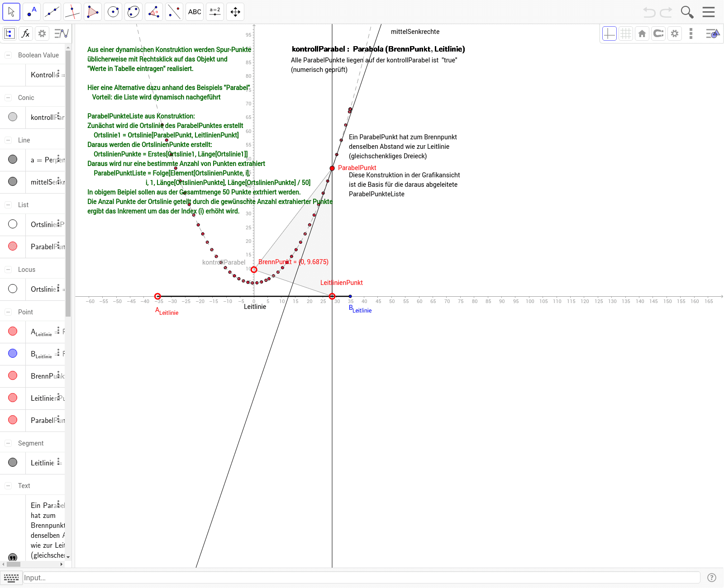Open the virtual keyboard button
The height and width of the screenshot is (588, 724).
[x=11, y=578]
